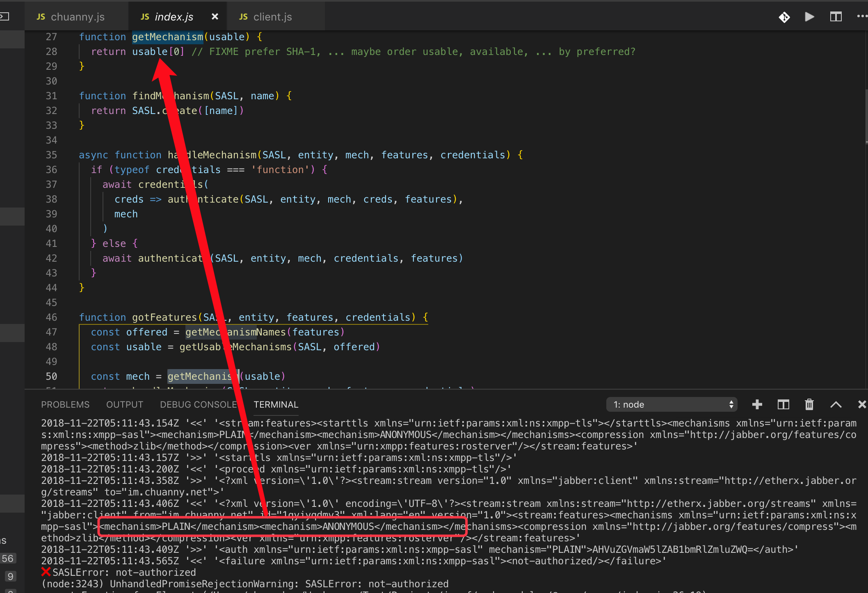Viewport: 868px width, 593px height.
Task: Open the PROBLEMS tab
Action: pyautogui.click(x=65, y=404)
